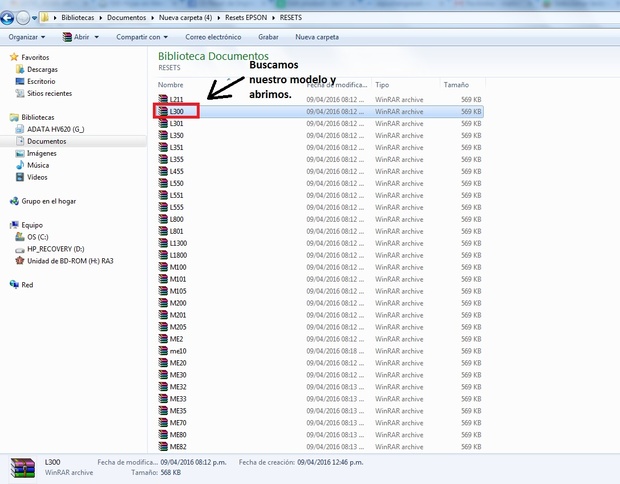
Task: Open the Imágenes library
Action: click(42, 153)
